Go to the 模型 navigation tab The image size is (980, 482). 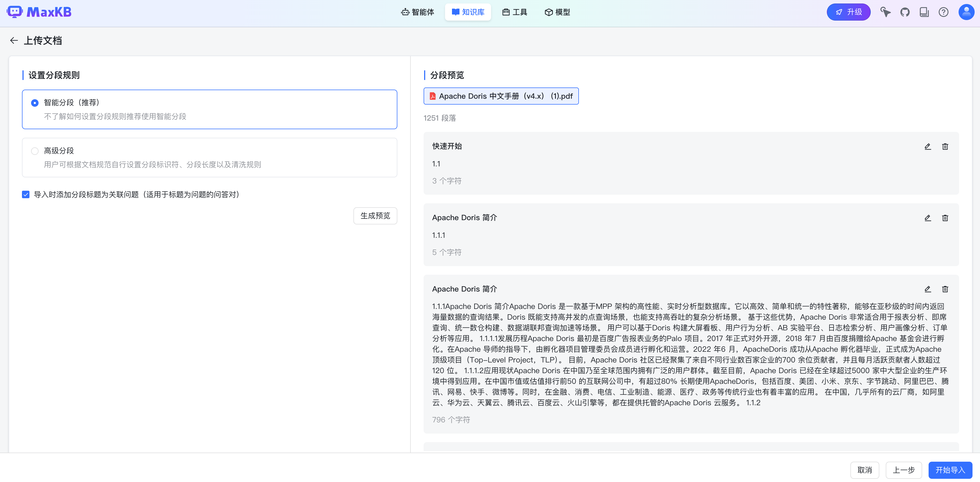557,12
